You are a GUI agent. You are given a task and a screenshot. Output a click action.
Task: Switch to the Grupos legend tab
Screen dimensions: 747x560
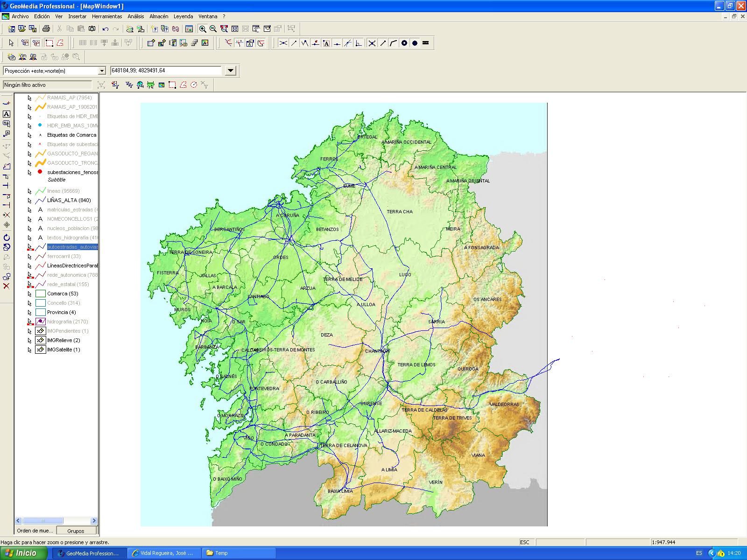pyautogui.click(x=76, y=531)
